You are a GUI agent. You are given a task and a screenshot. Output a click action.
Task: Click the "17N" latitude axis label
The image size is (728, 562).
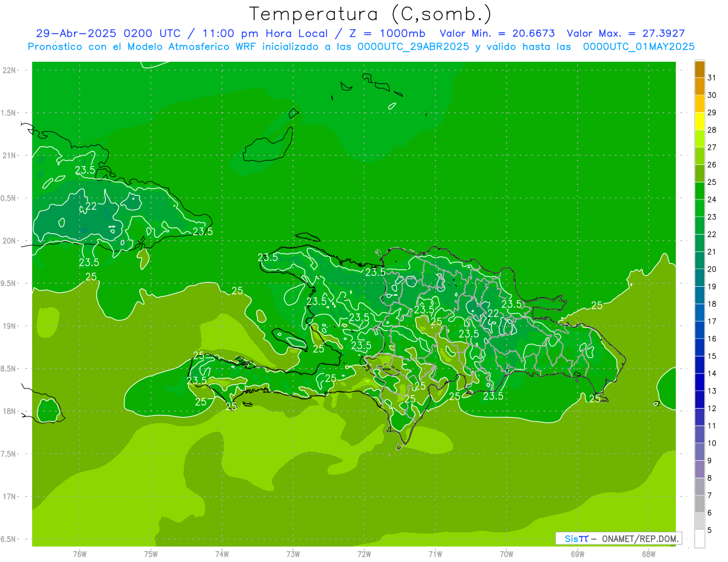(9, 497)
